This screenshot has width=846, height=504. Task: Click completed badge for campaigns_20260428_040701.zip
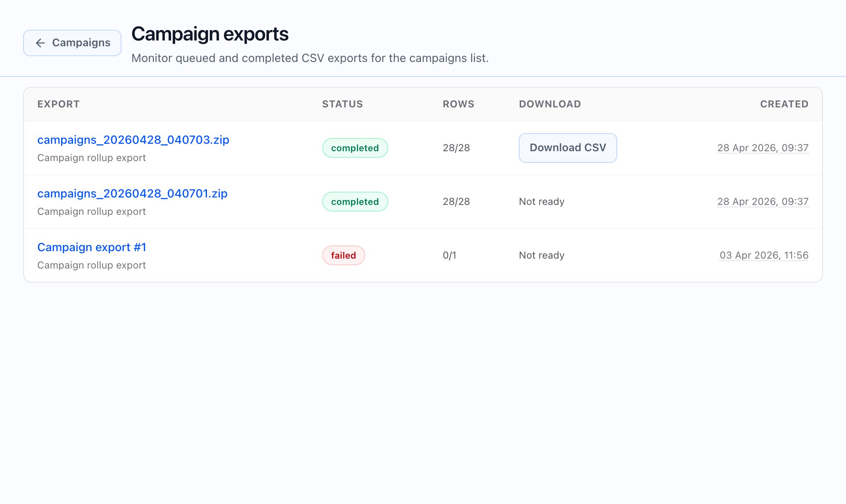tap(355, 202)
